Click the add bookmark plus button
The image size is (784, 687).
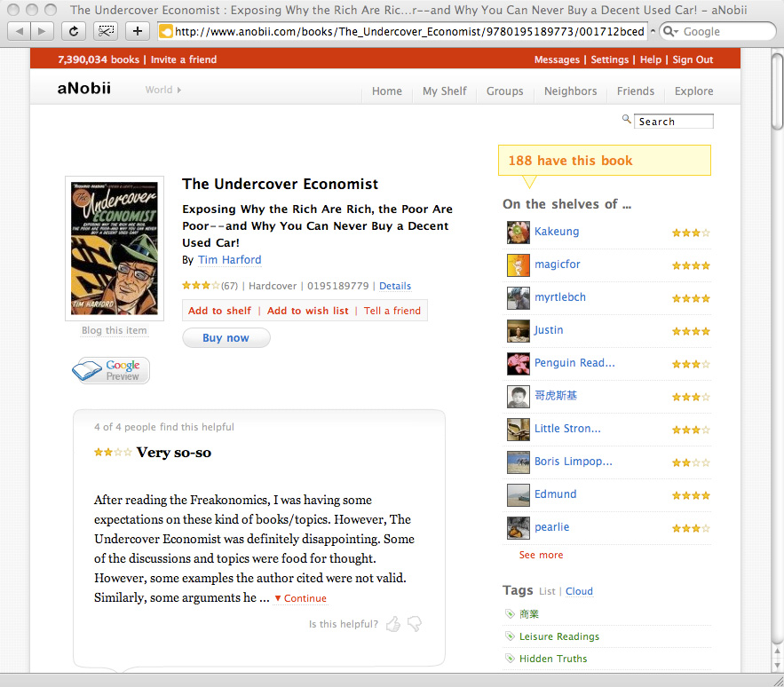click(137, 31)
